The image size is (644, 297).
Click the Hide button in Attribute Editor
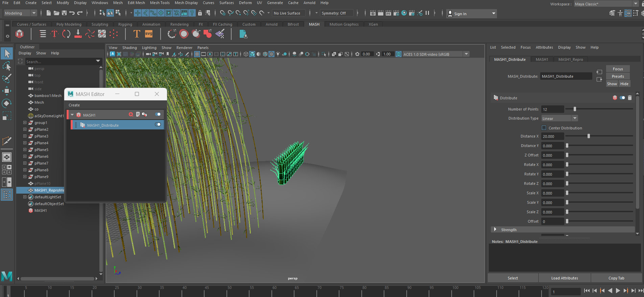(x=624, y=84)
